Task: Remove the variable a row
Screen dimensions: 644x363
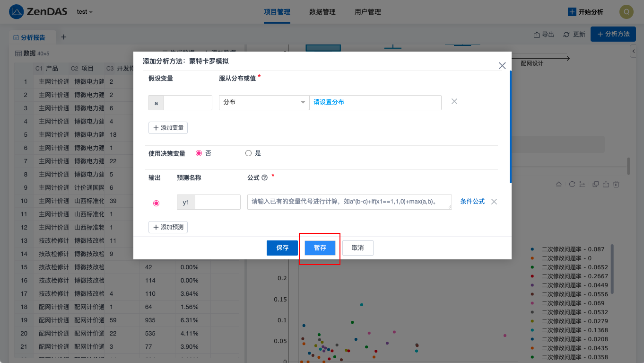Action: point(454,101)
